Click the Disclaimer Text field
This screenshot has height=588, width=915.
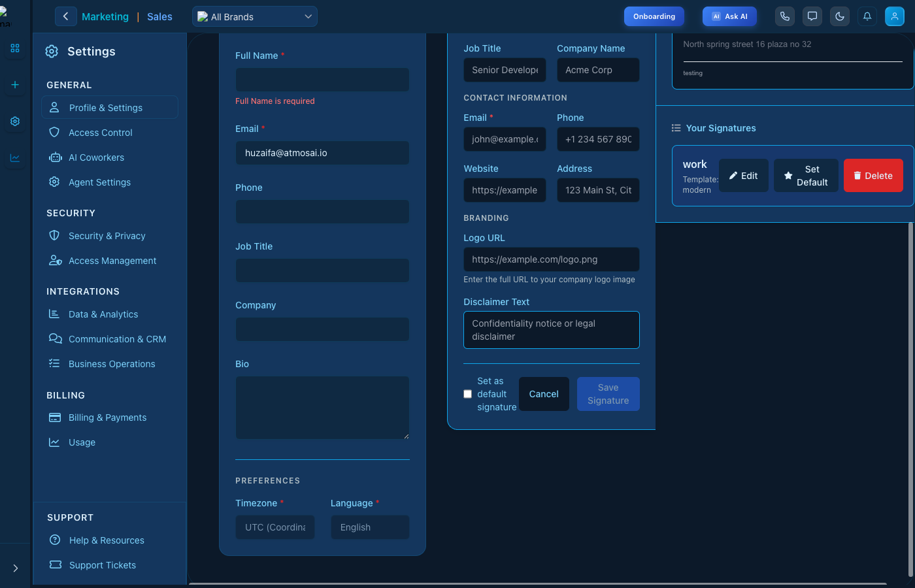pyautogui.click(x=552, y=330)
